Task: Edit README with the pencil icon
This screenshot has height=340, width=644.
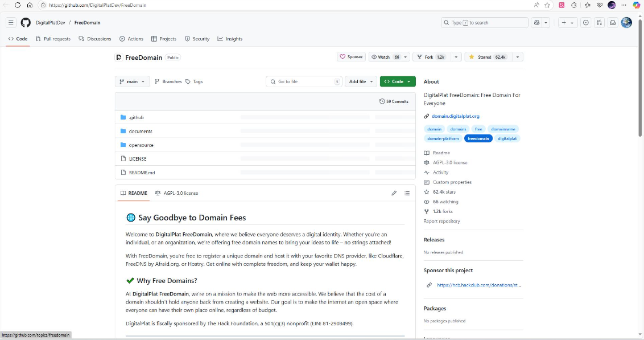Action: point(394,193)
